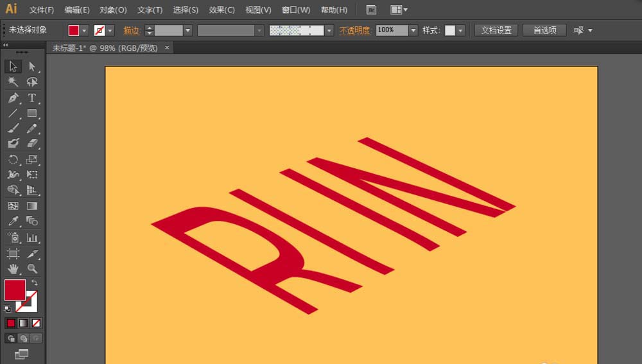The image size is (642, 364).
Task: Close the 未标题-1 document tab
Action: [167, 48]
